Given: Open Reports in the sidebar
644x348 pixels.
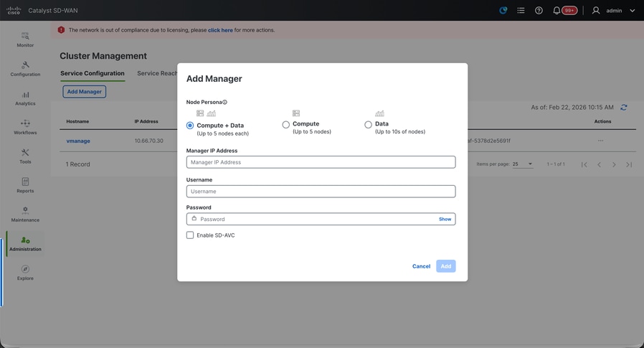Looking at the screenshot, I should [25, 186].
